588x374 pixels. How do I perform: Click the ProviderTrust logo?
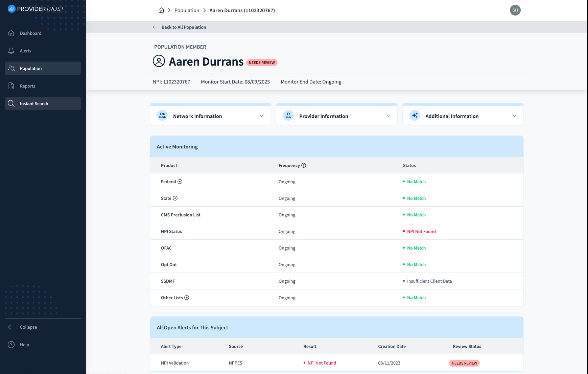(x=36, y=9)
